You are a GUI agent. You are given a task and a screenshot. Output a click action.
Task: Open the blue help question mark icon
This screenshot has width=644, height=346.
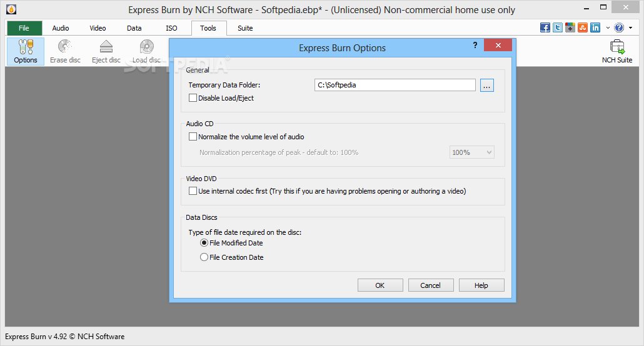pyautogui.click(x=619, y=27)
